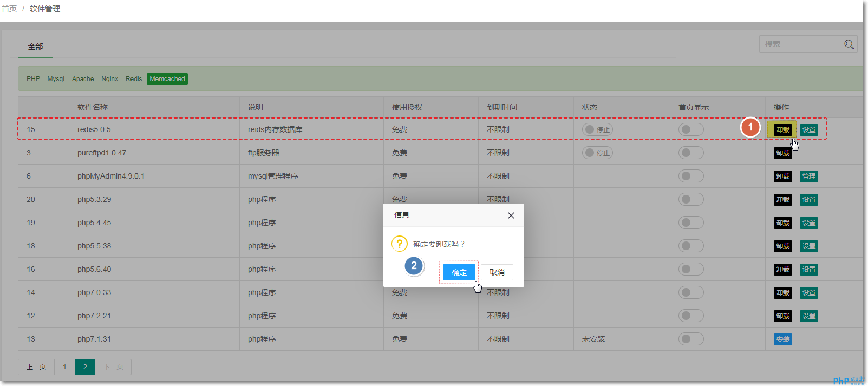Click 上一页 previous page button
This screenshot has height=386, width=868.
point(36,367)
